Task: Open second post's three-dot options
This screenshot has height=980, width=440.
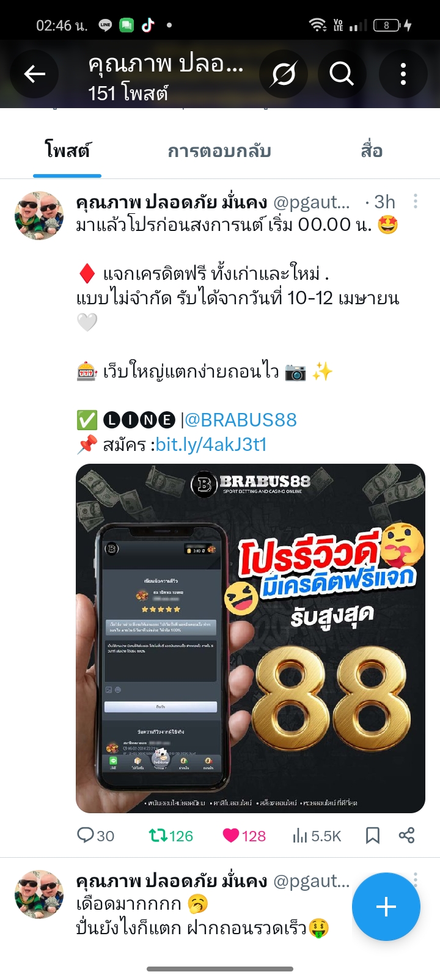Action: tap(416, 879)
